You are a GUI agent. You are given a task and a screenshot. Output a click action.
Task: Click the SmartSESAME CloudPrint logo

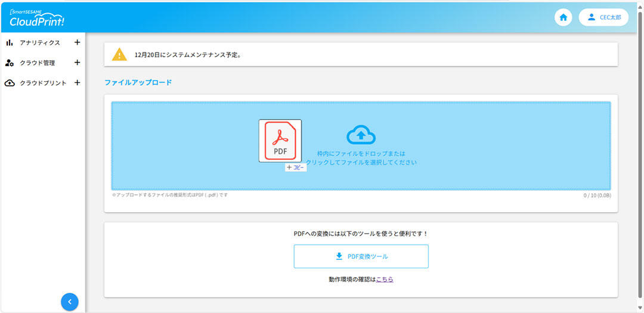click(x=37, y=18)
